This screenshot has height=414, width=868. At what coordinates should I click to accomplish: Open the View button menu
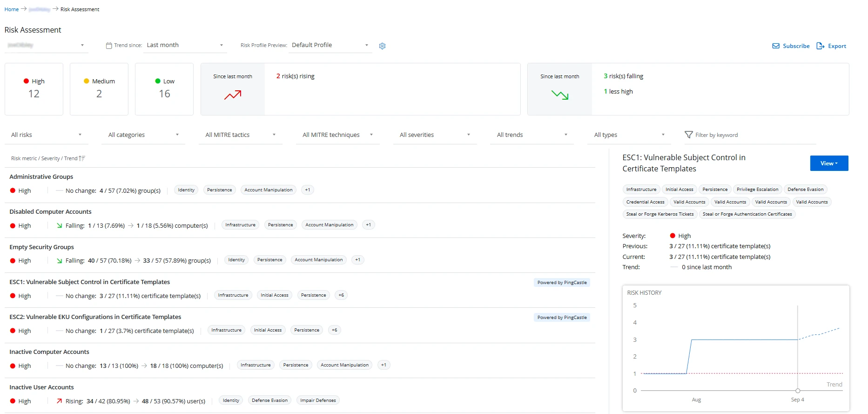[x=829, y=163]
